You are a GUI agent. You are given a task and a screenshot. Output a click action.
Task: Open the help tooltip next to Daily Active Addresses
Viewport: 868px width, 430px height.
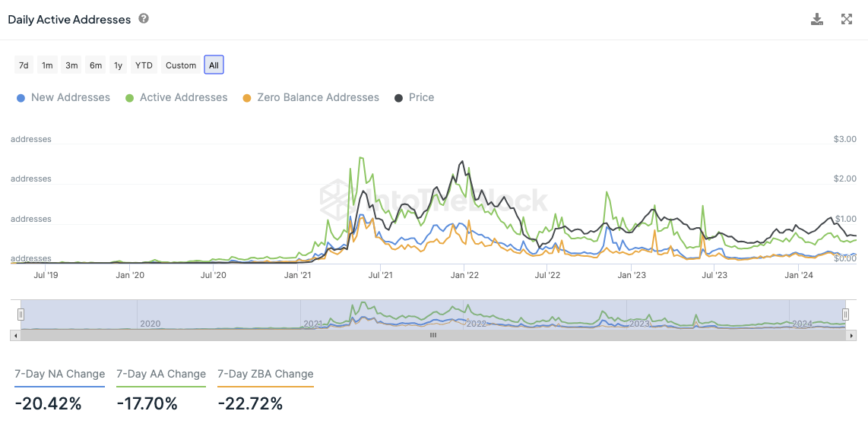click(144, 19)
